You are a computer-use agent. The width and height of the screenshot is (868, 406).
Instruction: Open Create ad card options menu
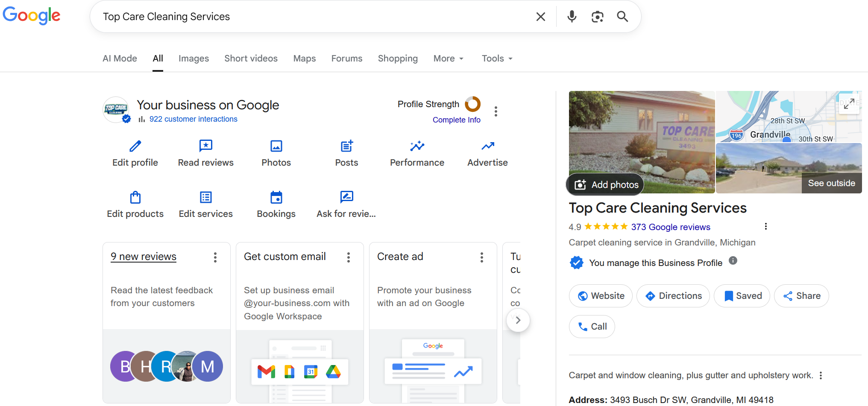pos(482,257)
